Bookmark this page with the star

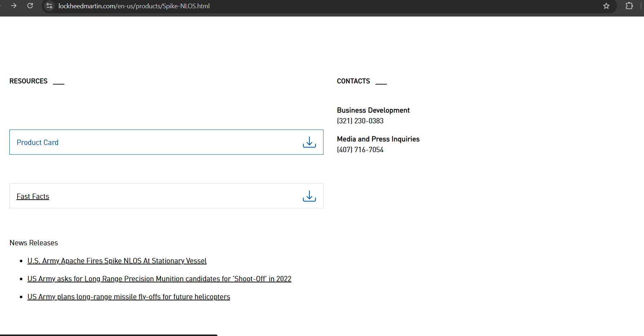click(606, 6)
